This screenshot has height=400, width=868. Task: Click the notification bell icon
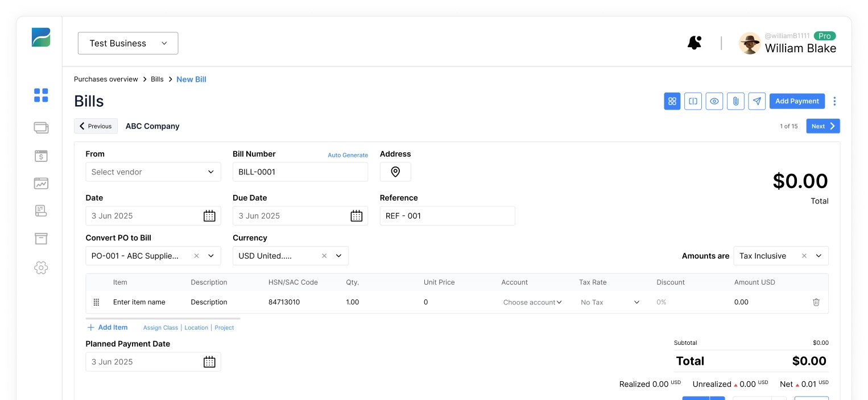point(694,43)
